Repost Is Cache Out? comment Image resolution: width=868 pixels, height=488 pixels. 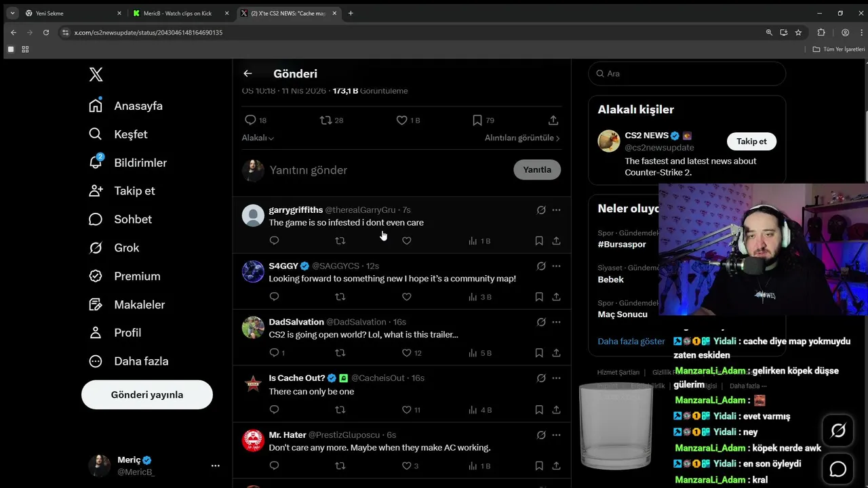point(340,409)
